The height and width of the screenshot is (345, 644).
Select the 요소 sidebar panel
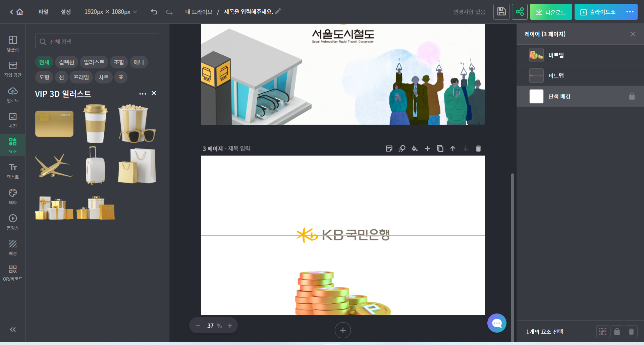13,146
